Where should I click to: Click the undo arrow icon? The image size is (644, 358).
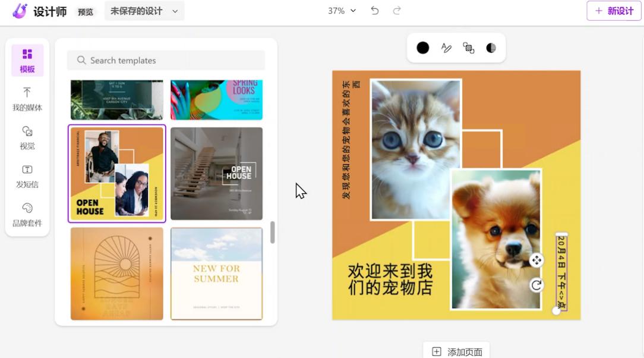374,10
